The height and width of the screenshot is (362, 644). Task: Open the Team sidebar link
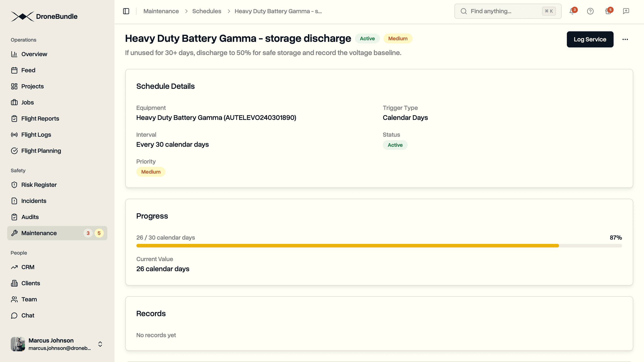[x=57, y=299]
